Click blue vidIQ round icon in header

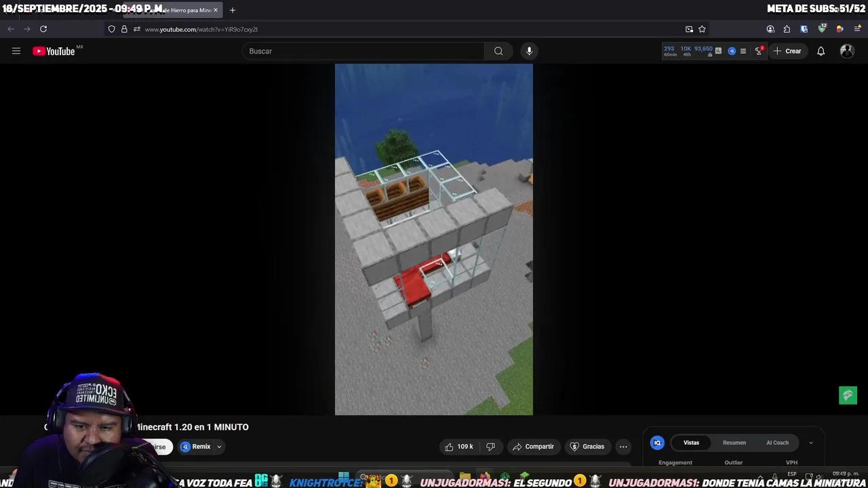pyautogui.click(x=732, y=51)
